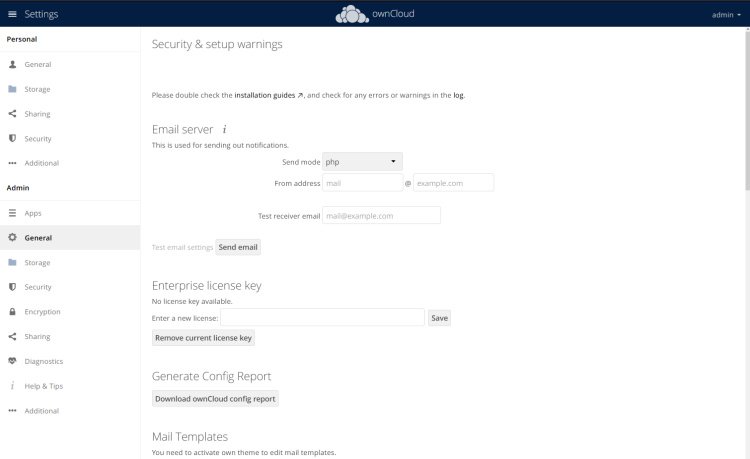Click the Personal General user icon
Viewport: 750px width, 459px height.
pyautogui.click(x=12, y=65)
